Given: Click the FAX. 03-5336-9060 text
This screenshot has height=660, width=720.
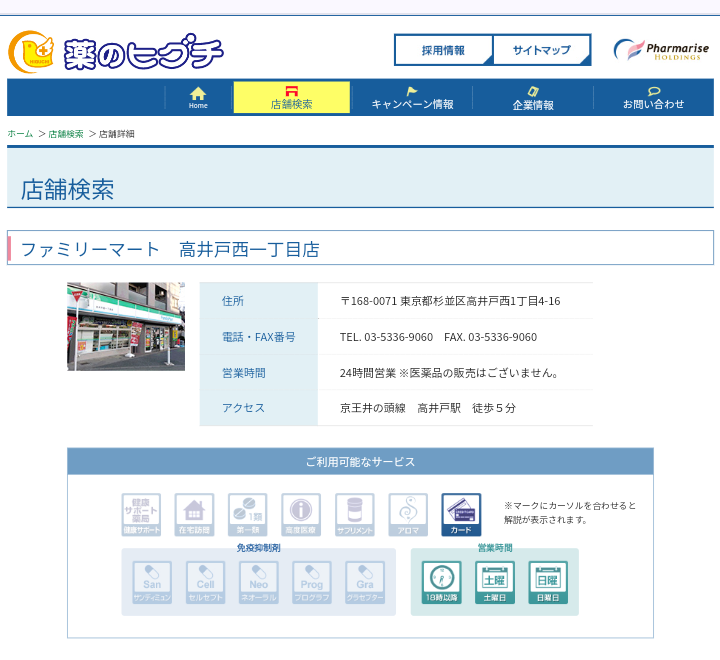Looking at the screenshot, I should coord(490,337).
